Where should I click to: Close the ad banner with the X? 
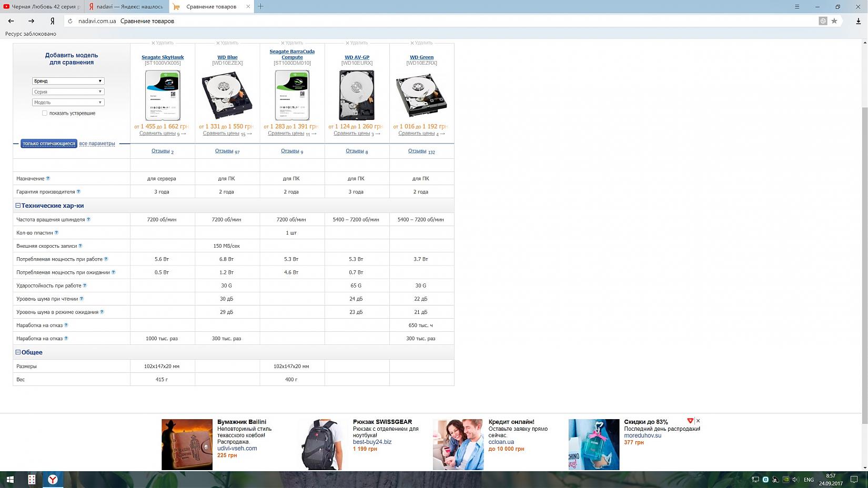(x=698, y=421)
